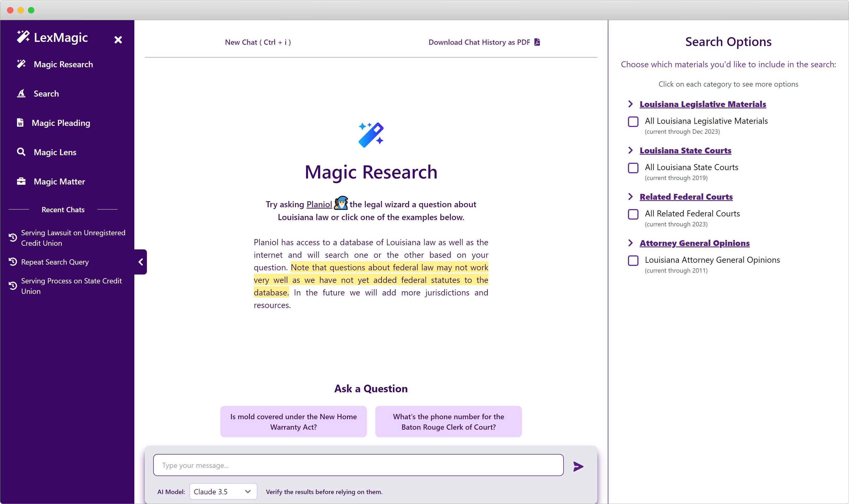
Task: Follow the Planiol link
Action: point(319,204)
